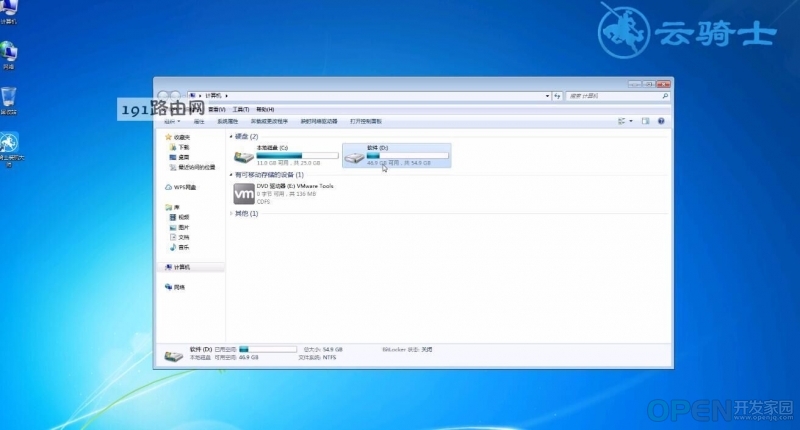Click the drive icon in details pane

[173, 355]
